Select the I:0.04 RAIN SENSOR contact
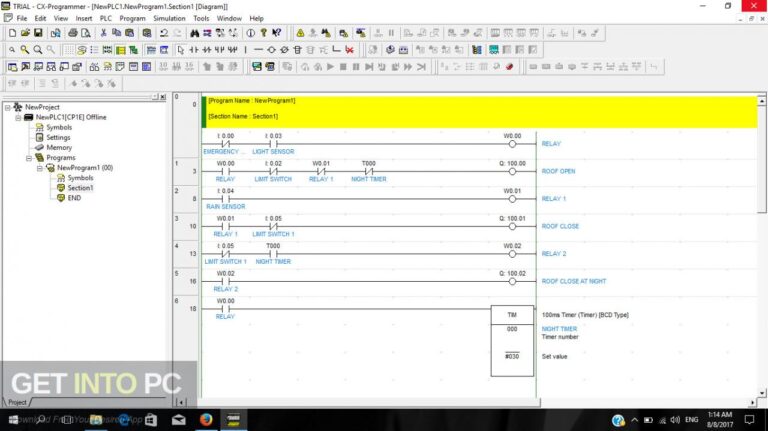 [225, 198]
